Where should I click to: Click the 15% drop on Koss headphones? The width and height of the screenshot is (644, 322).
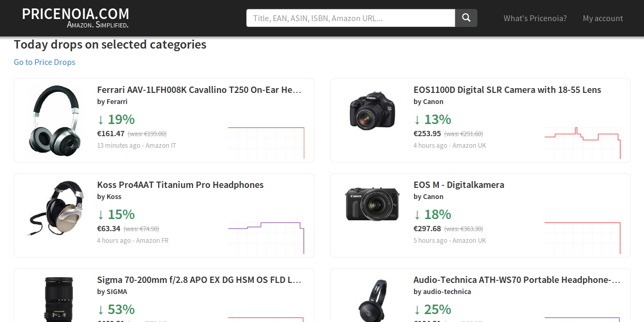(x=116, y=214)
